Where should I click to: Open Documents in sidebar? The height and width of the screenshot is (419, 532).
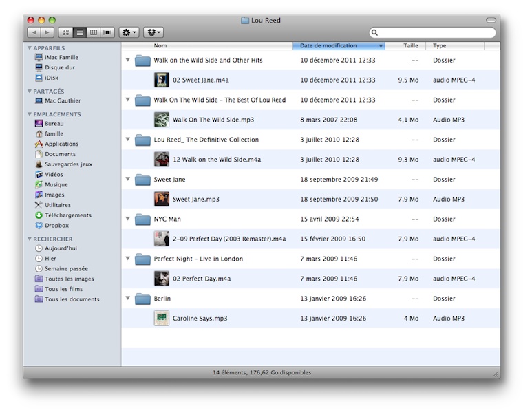[55, 154]
